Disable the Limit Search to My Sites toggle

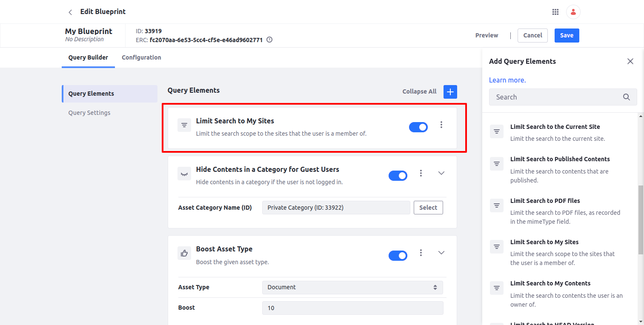418,127
